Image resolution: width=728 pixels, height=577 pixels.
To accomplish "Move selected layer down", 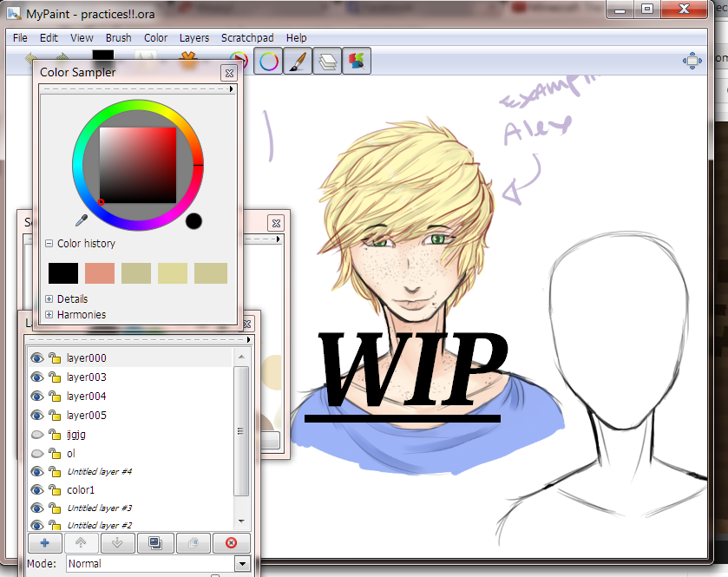I will [x=117, y=542].
